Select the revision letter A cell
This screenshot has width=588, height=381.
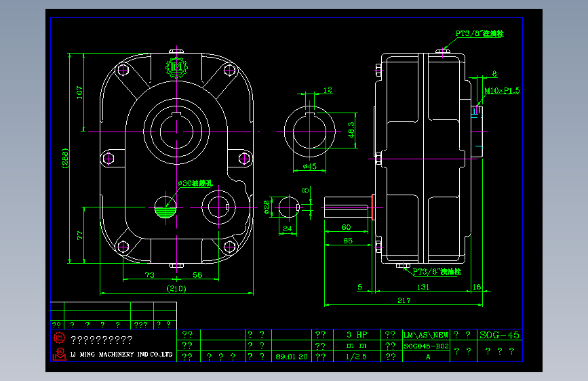pyautogui.click(x=426, y=357)
